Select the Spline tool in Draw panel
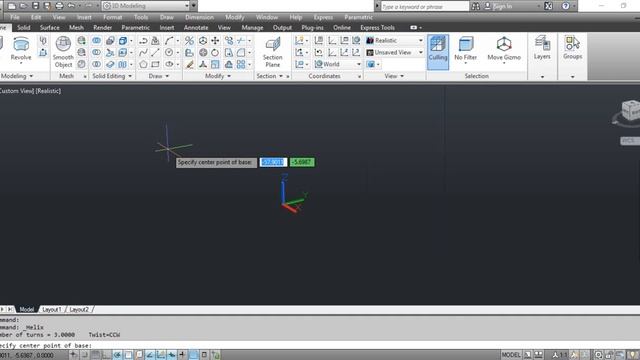 pos(143,52)
